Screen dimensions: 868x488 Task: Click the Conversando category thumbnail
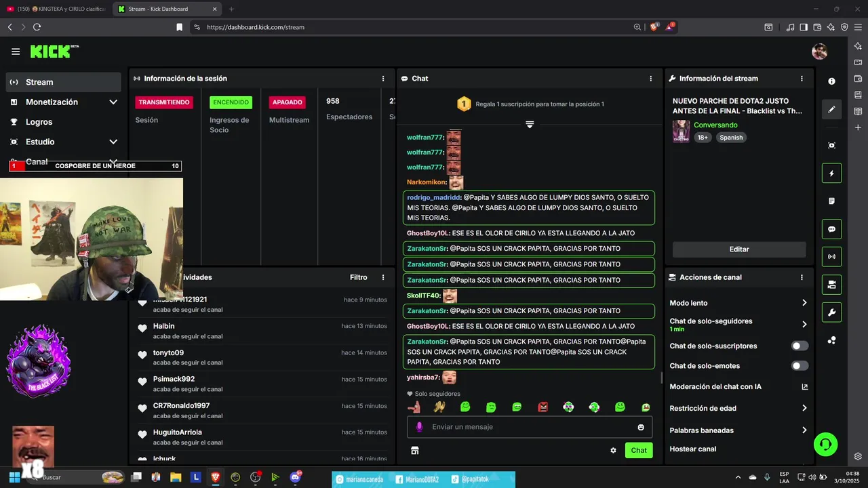(x=681, y=131)
